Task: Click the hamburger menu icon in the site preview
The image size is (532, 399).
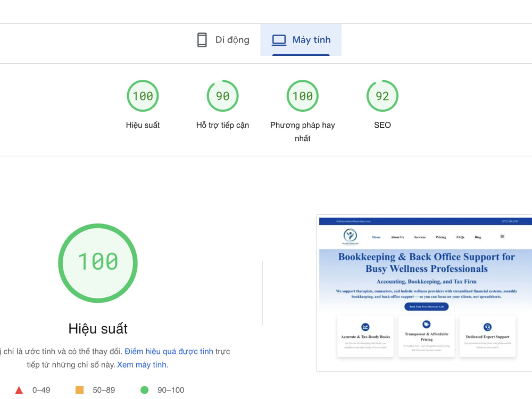Action: pyautogui.click(x=502, y=237)
